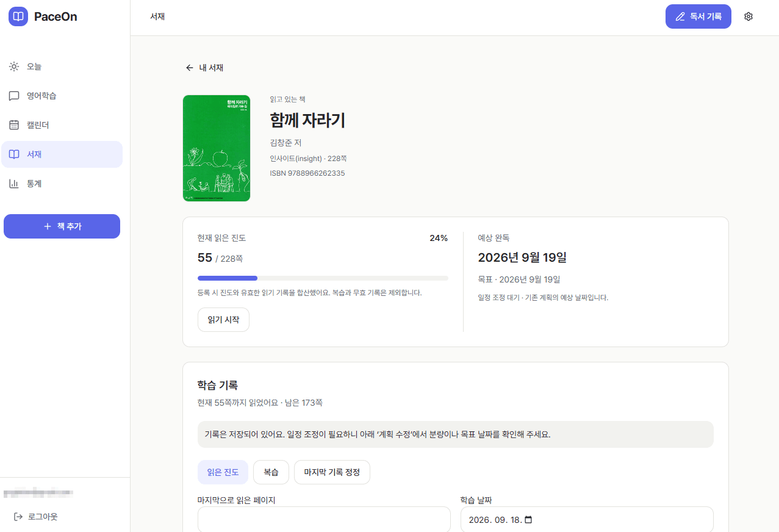Click the 읽기 시작 button

(x=223, y=320)
